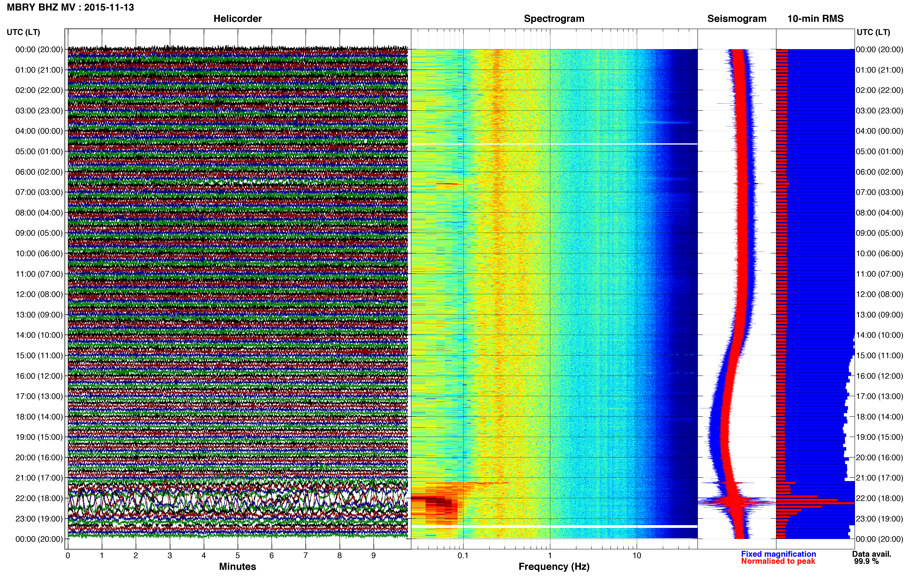
Task: Click RMS-side time label "21:00 (17:00)"
Action: [x=880, y=478]
